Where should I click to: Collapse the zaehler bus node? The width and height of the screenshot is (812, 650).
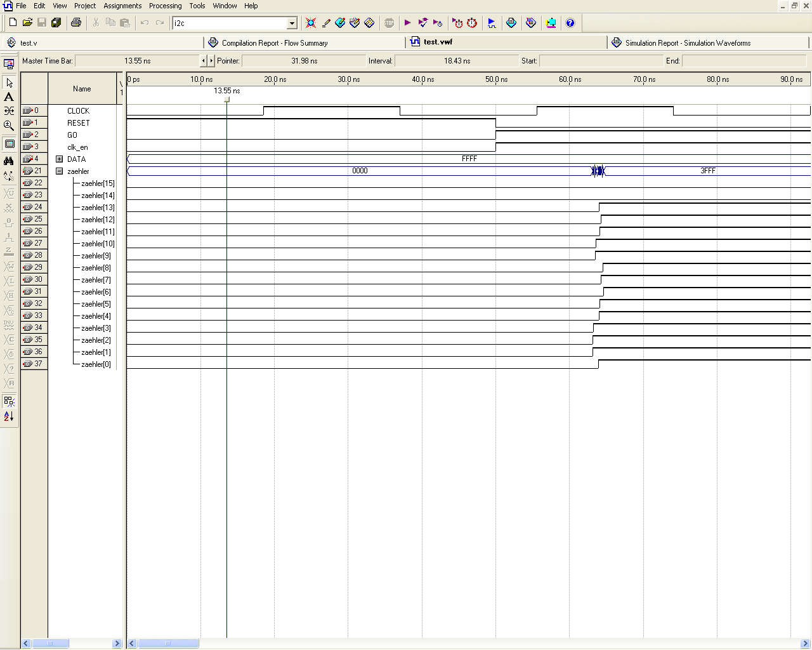pyautogui.click(x=60, y=171)
